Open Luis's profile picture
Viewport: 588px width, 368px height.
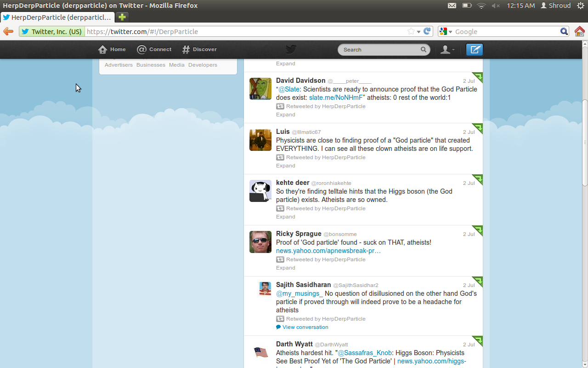coord(260,140)
